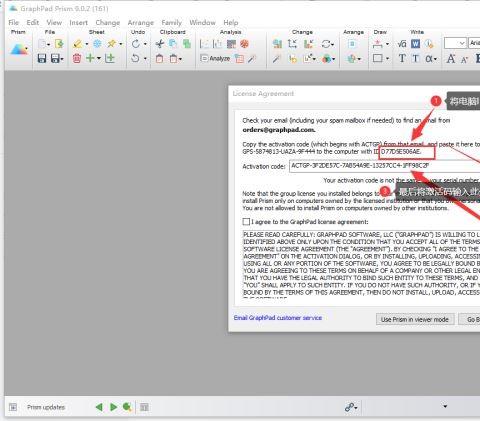Open the small dropdown arrow at status bar right

[x=445, y=406]
